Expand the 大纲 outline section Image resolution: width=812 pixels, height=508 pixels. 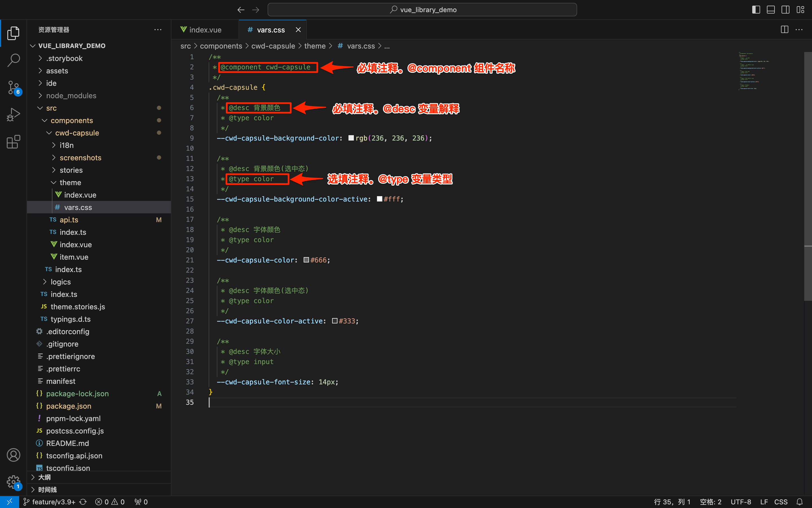pyautogui.click(x=99, y=478)
